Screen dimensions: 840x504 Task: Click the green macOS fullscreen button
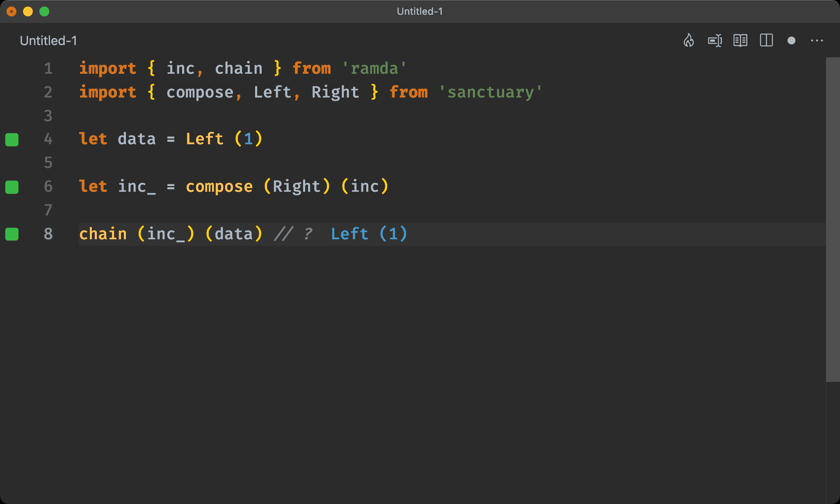coord(44,11)
